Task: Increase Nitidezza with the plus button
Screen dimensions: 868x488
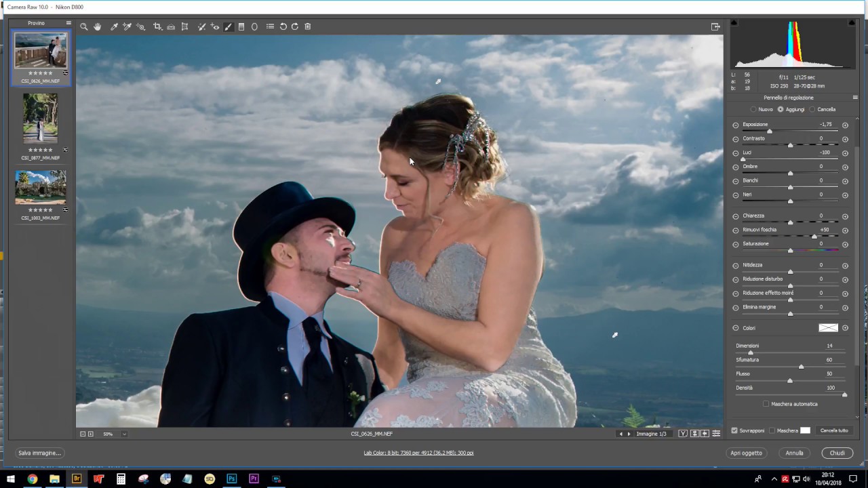Action: (845, 266)
